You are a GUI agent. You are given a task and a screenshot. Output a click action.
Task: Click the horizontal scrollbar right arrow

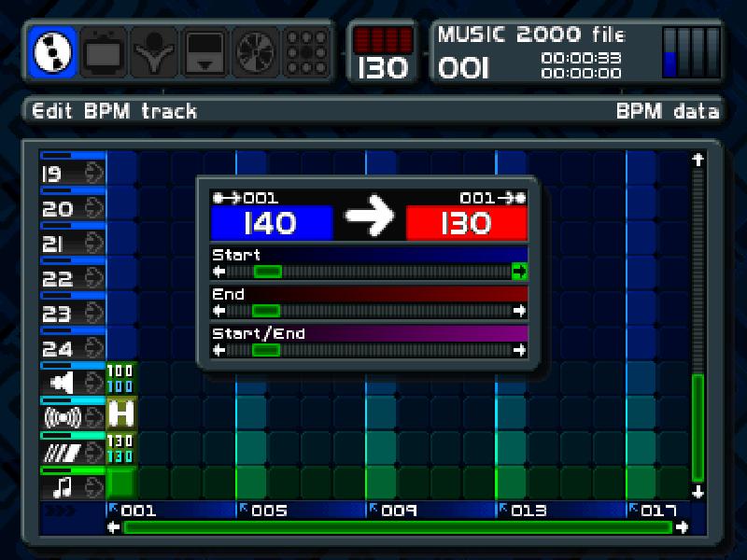coord(683,527)
